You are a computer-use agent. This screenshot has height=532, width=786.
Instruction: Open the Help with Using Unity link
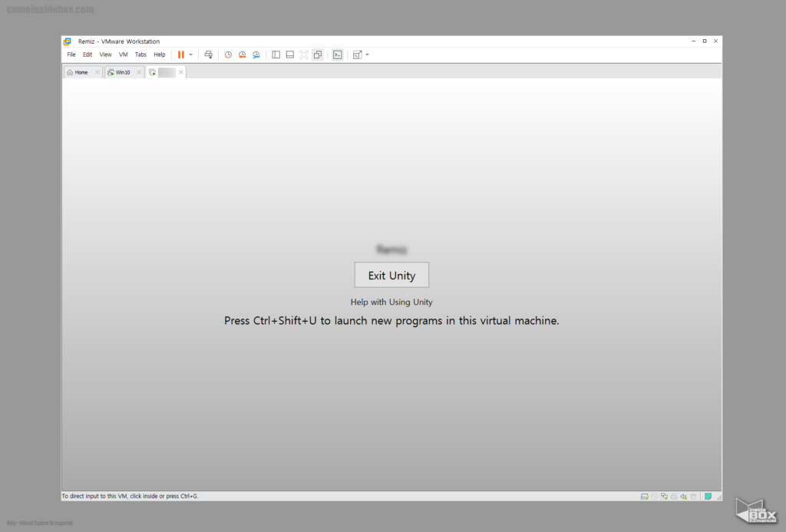pos(391,302)
